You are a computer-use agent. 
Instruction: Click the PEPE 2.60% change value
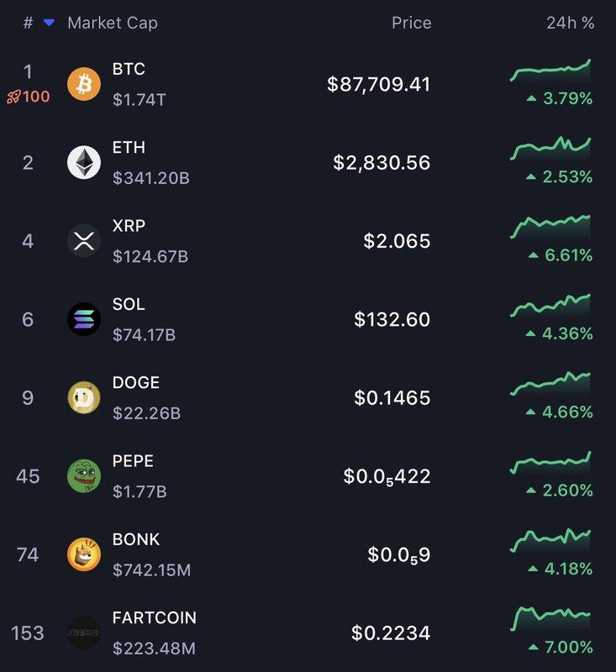click(x=567, y=491)
